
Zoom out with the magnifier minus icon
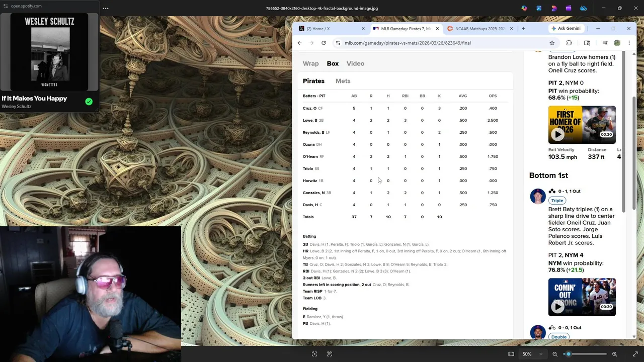(555, 354)
